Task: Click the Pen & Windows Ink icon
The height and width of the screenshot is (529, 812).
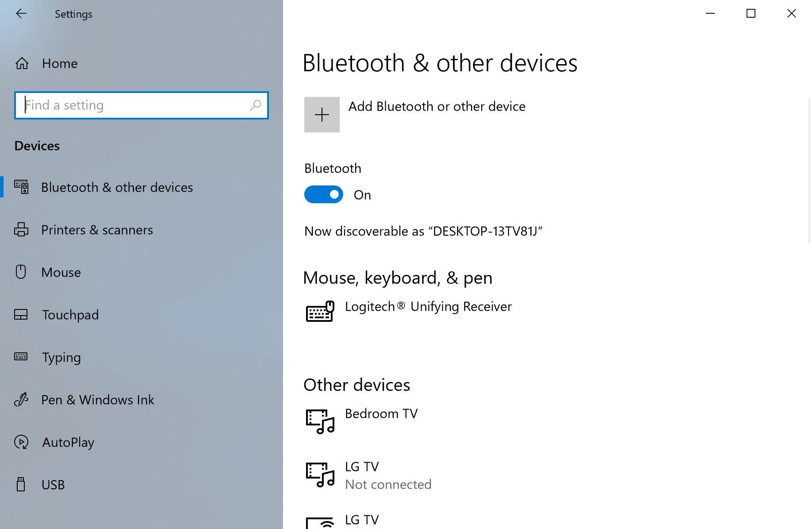Action: pos(21,399)
